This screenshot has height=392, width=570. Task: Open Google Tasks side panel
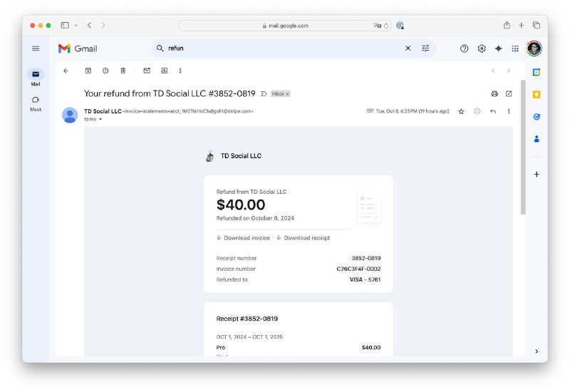coord(537,117)
